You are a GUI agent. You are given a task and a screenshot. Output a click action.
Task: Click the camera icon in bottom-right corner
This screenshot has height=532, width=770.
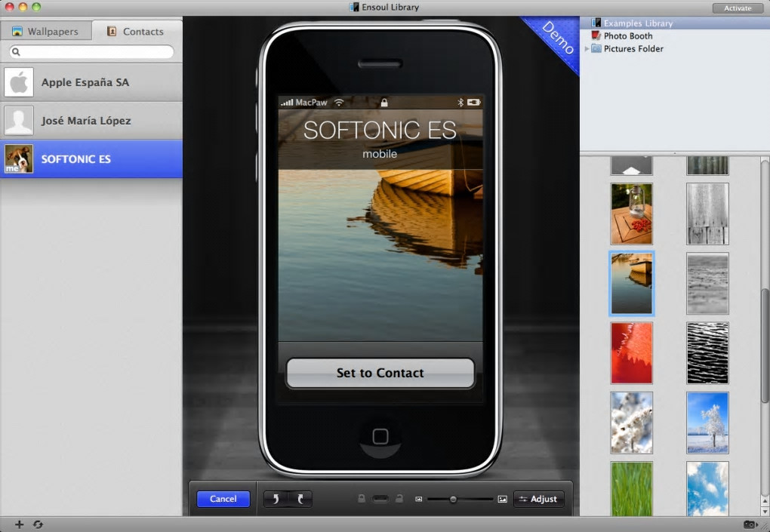(x=750, y=524)
